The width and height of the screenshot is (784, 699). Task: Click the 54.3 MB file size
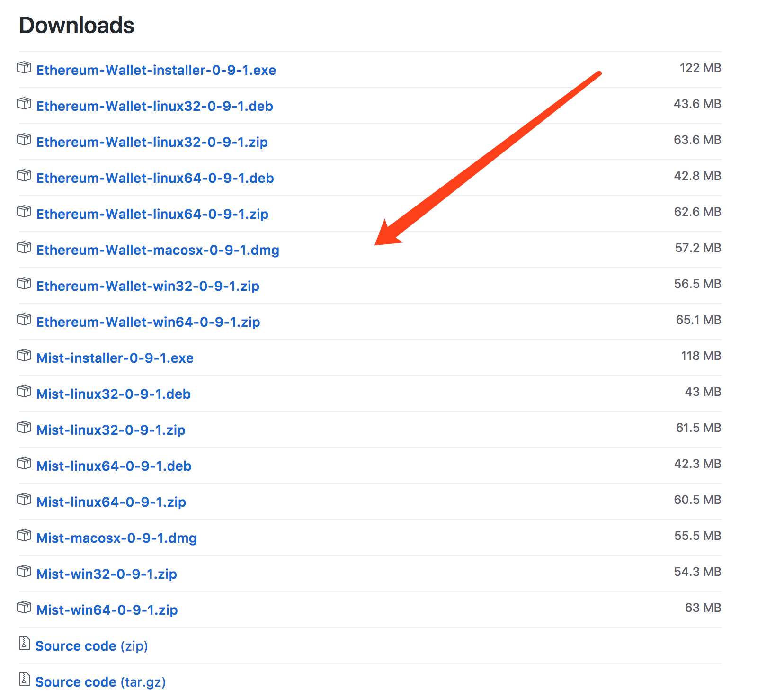[697, 572]
